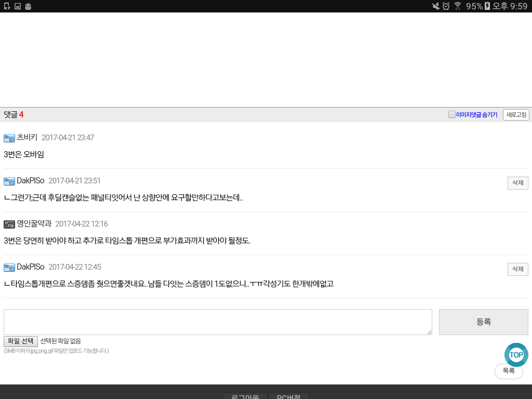This screenshot has width=532, height=399.
Task: Click level badge on DakPISo's 12:45 comment
Action: point(9,268)
